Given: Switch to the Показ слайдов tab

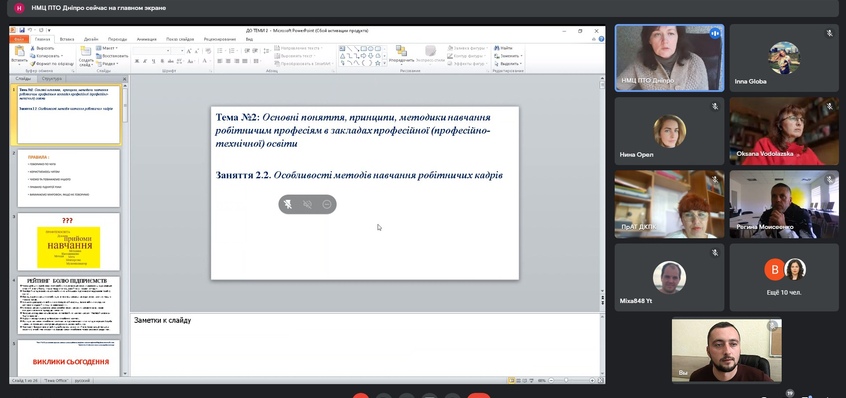Looking at the screenshot, I should point(180,39).
